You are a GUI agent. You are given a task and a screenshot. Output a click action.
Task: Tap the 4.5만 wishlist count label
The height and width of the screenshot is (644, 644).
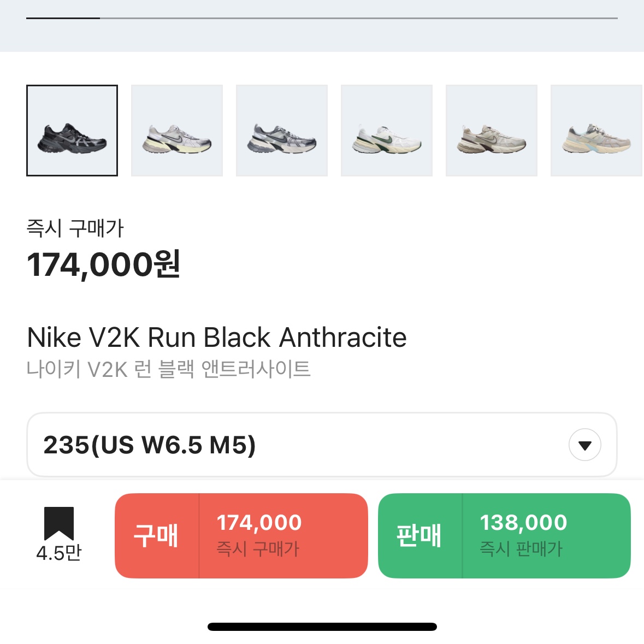coord(59,554)
